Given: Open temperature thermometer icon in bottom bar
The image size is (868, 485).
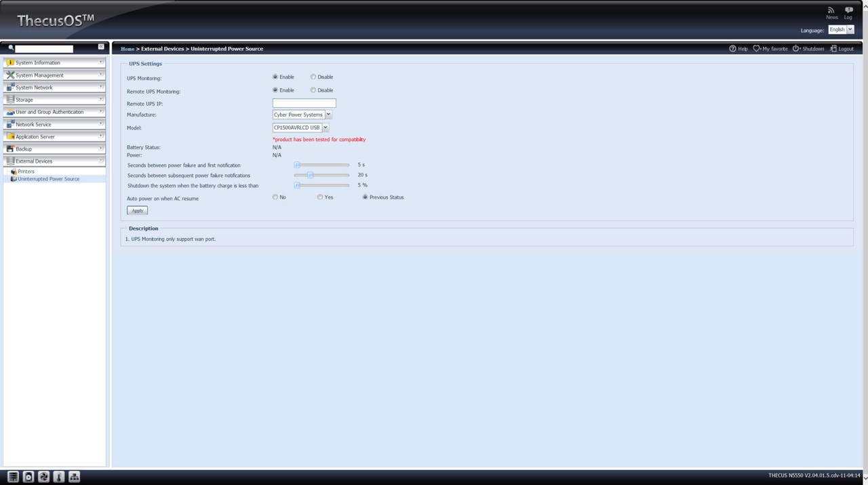Looking at the screenshot, I should [x=59, y=477].
